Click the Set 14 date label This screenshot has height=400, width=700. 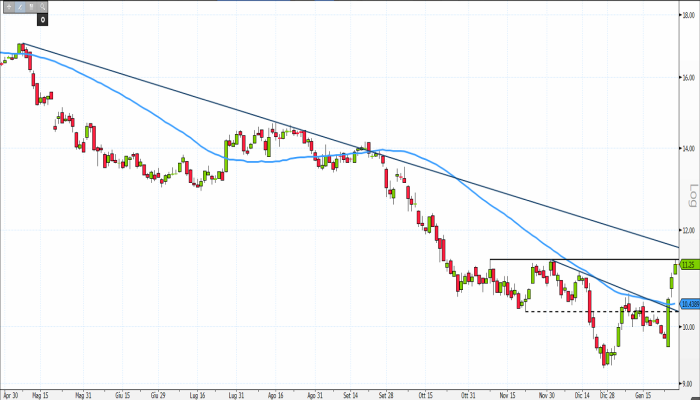tap(350, 395)
